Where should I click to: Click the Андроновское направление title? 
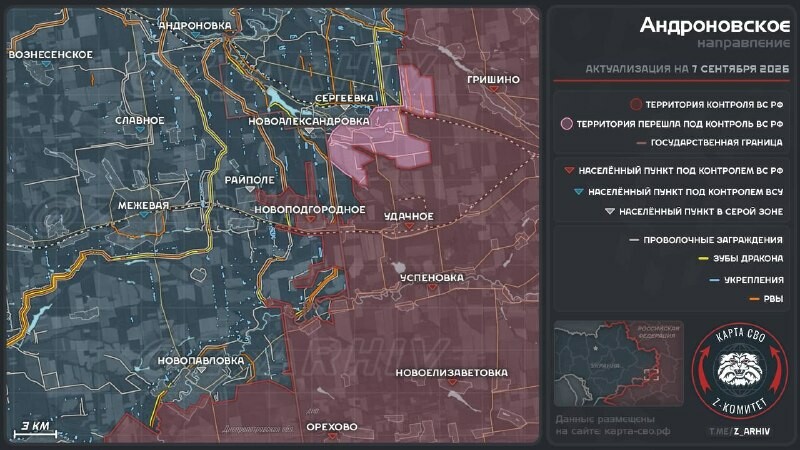[x=715, y=32]
